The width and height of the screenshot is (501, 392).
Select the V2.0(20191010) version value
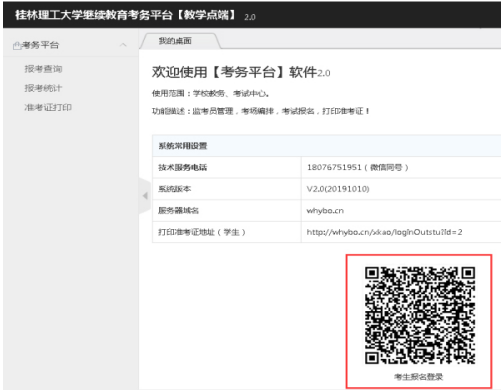coord(338,189)
